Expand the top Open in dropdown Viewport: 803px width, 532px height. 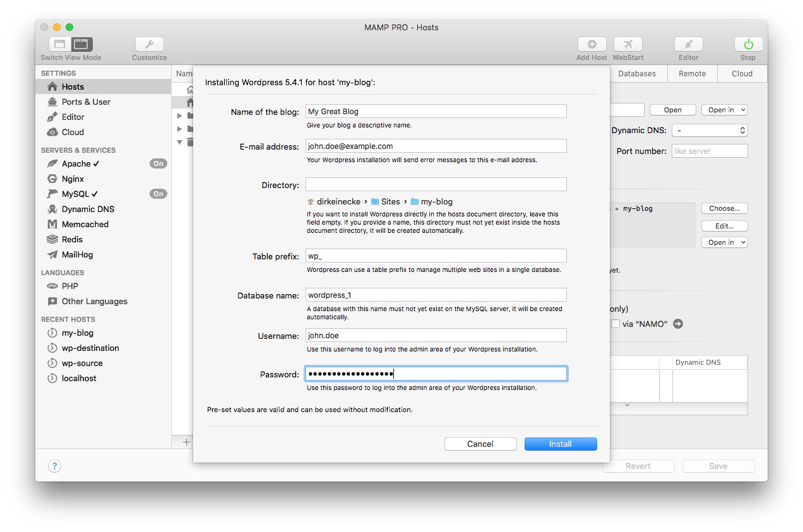click(x=724, y=110)
